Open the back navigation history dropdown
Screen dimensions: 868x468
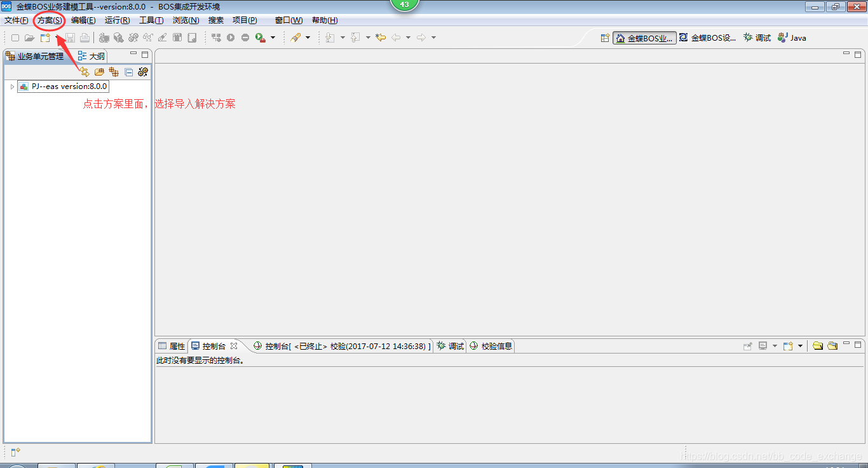[x=408, y=38]
